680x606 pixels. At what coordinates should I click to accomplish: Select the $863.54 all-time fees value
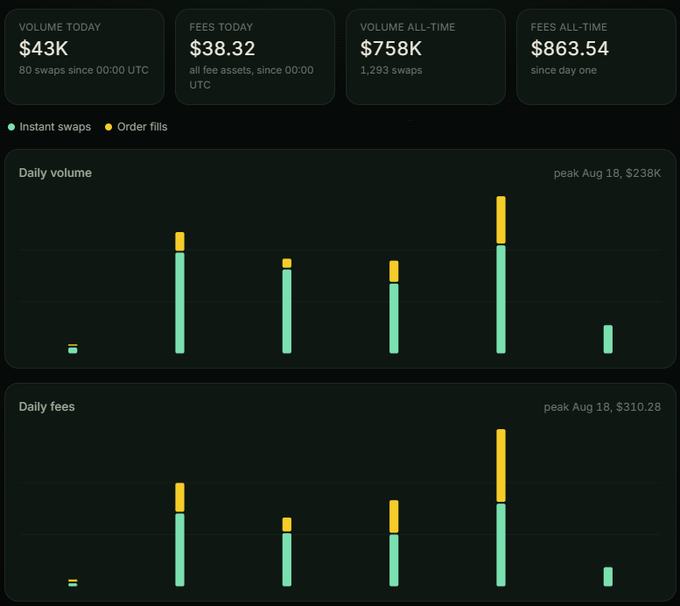pos(570,48)
